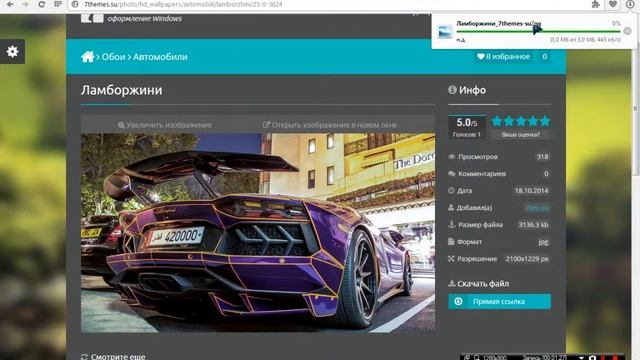Click the Инфо info icon
This screenshot has width=640, height=360.
(452, 90)
